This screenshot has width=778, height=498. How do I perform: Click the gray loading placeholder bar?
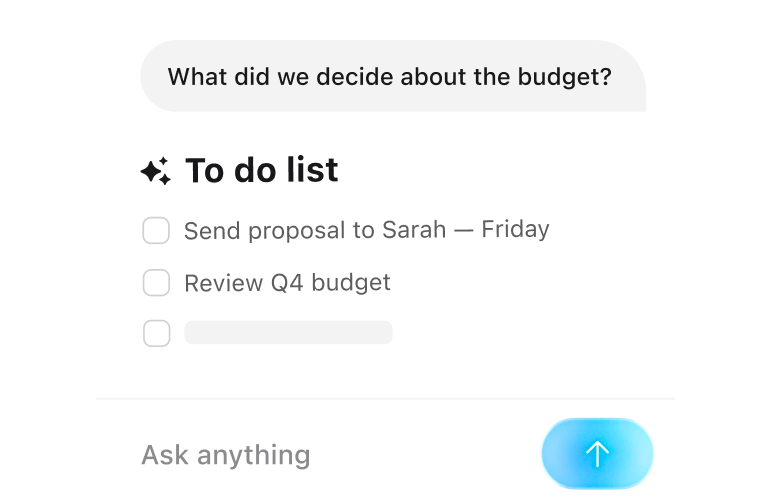[x=288, y=332]
